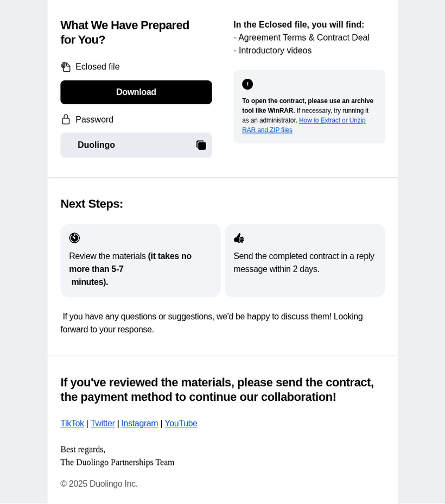The image size is (445, 504).
Task: Open the Twitter link
Action: tap(103, 424)
